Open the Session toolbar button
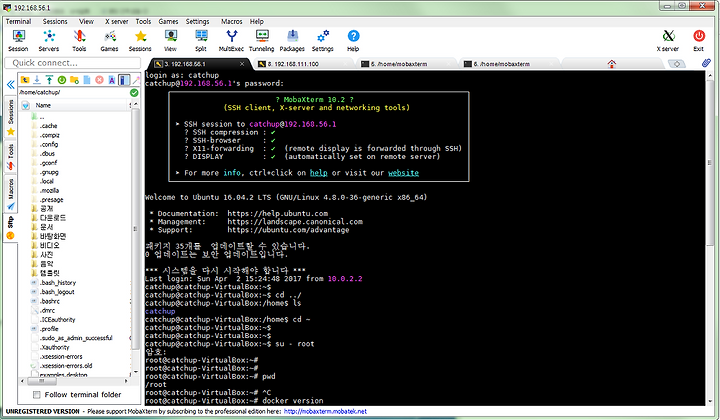 (18, 40)
